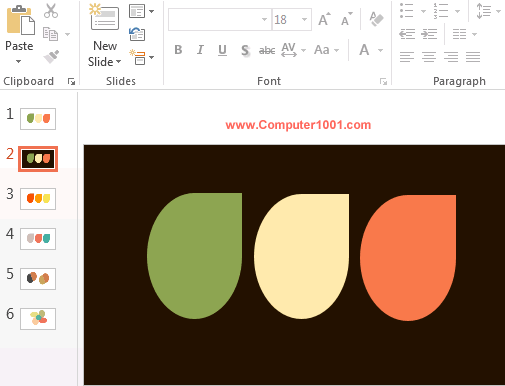This screenshot has width=505, height=386.
Task: Expand the Bullets dropdown arrow
Action: (423, 11)
